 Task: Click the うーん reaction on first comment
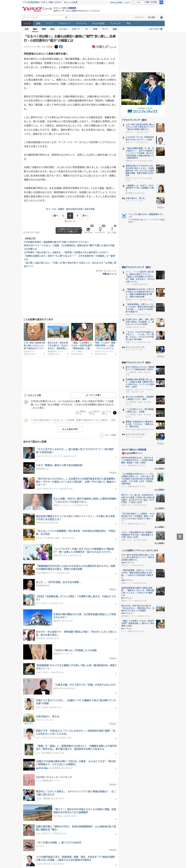pyautogui.click(x=107, y=412)
